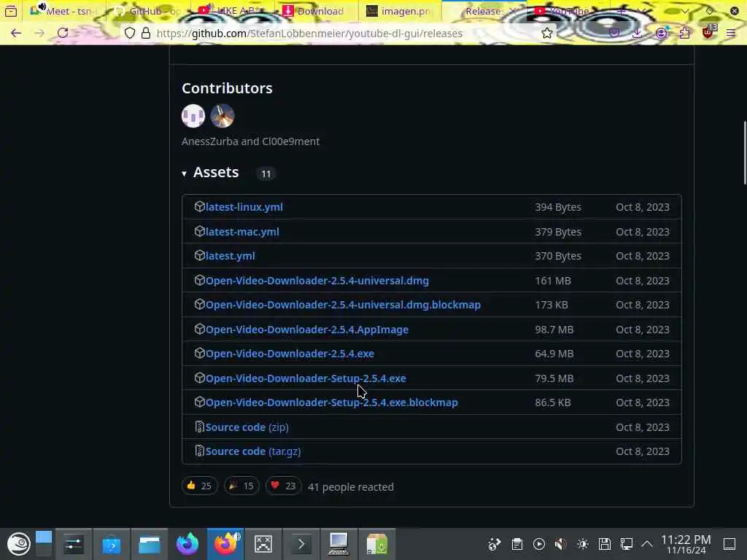Expand hidden system tray icons
The image size is (747, 560).
(646, 544)
